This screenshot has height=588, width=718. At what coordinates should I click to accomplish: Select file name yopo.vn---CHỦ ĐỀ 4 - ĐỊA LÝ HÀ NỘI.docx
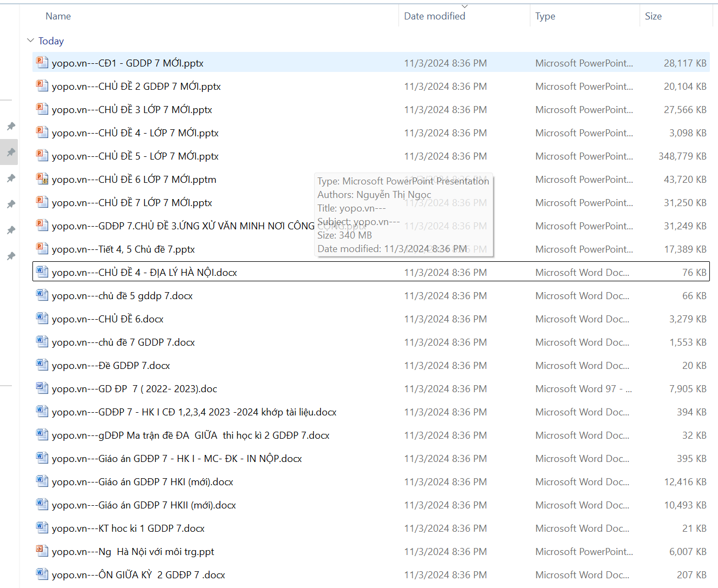[144, 273]
